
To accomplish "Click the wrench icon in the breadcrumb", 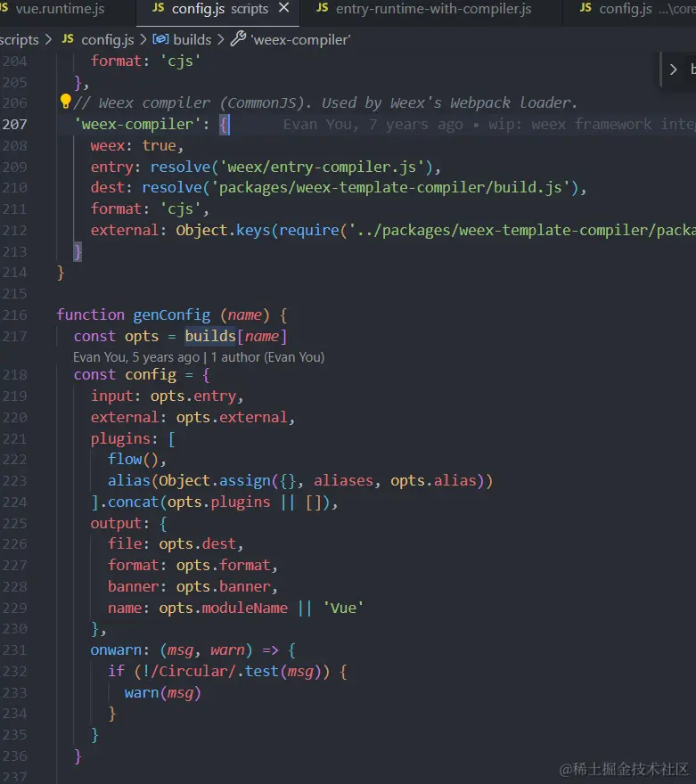I will click(238, 38).
